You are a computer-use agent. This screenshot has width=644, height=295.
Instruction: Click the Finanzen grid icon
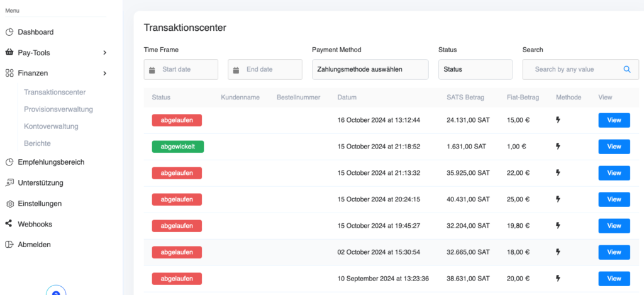pos(9,73)
